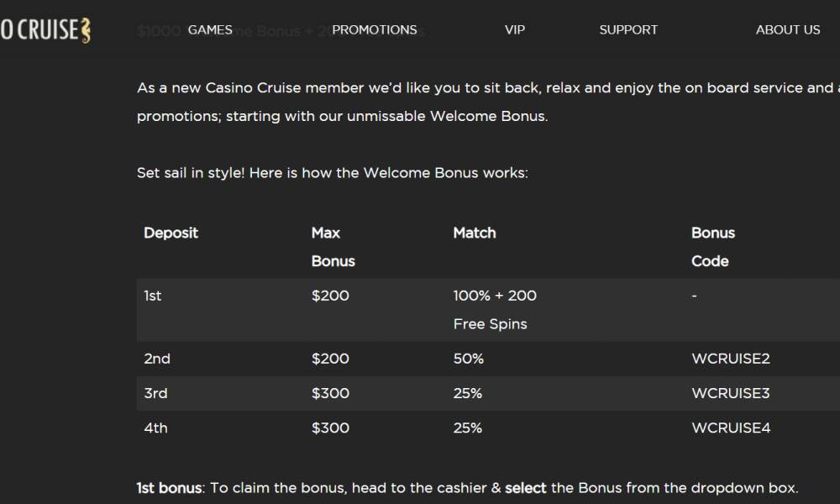
Task: Click the 100% + 200 Free Spins cell
Action: click(x=495, y=309)
